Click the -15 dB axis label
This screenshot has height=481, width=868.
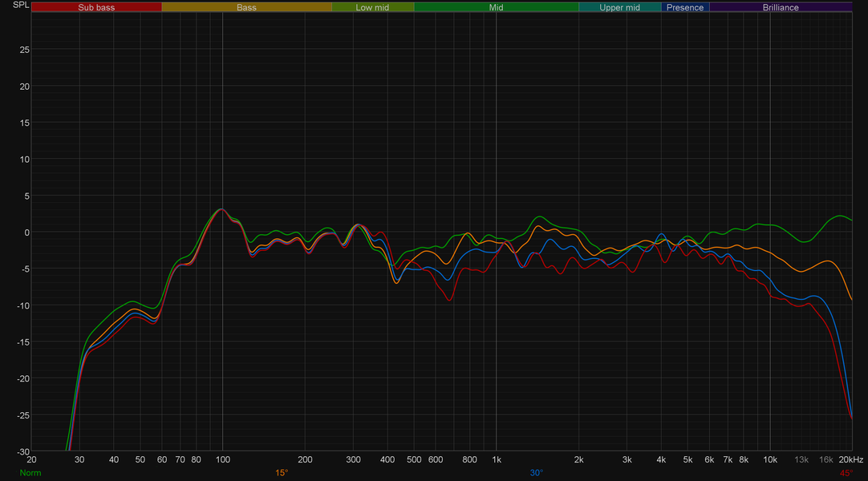pyautogui.click(x=23, y=342)
